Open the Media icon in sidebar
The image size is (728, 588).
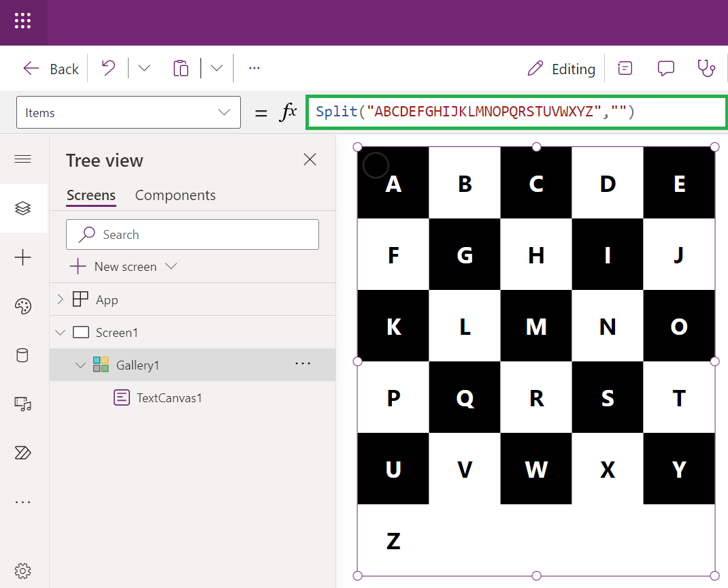[22, 404]
